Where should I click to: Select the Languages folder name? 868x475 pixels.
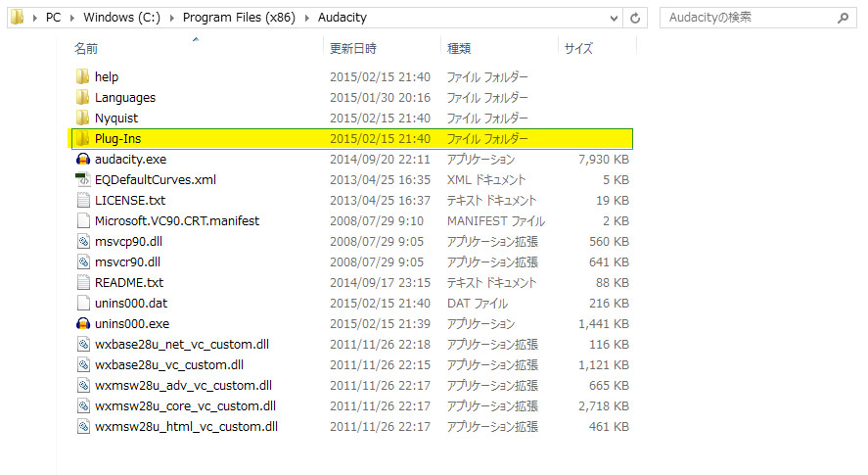125,98
